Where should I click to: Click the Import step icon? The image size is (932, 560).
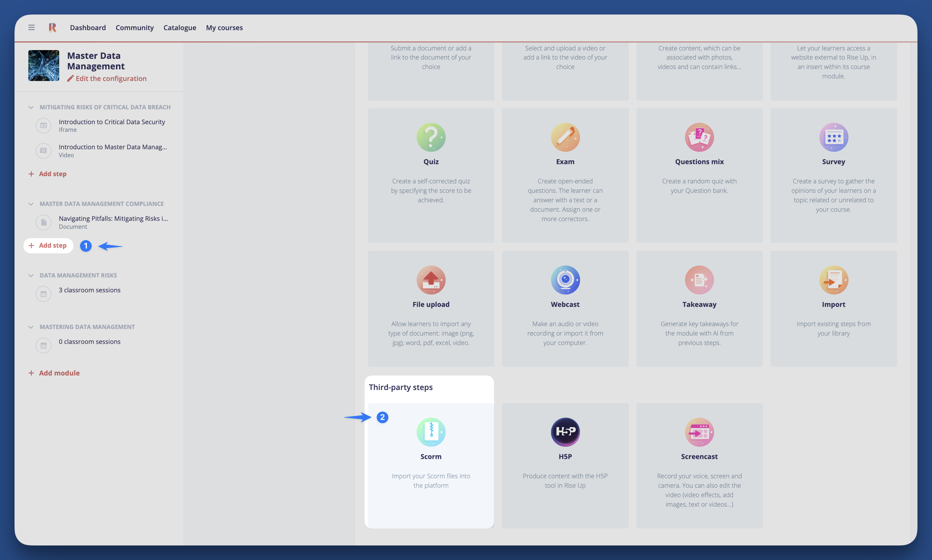[x=833, y=280]
